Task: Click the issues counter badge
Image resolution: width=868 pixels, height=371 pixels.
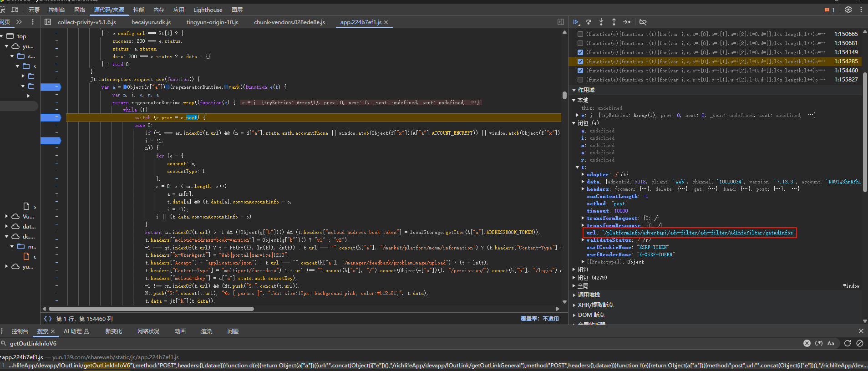Action: (829, 10)
